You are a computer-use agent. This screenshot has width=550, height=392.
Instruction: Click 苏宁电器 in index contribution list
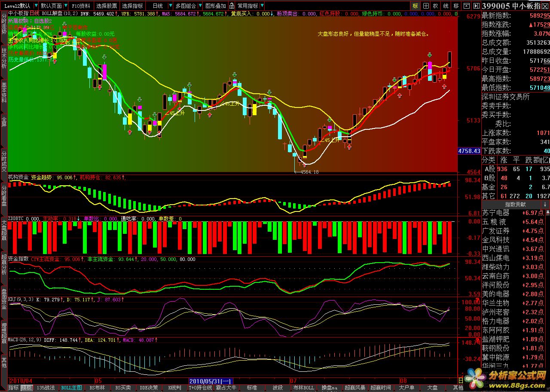[496, 213]
